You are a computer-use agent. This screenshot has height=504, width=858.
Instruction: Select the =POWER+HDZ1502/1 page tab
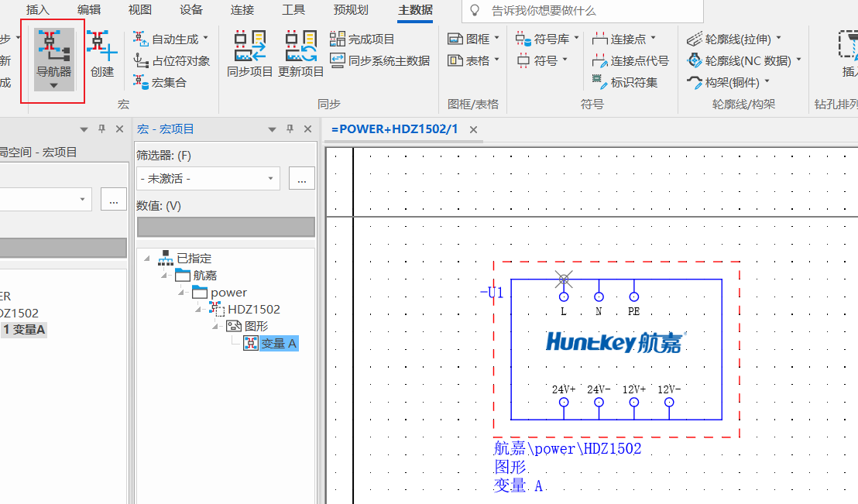tap(394, 129)
